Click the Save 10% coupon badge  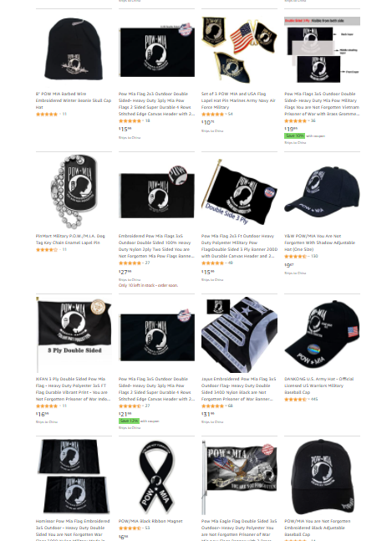[294, 136]
